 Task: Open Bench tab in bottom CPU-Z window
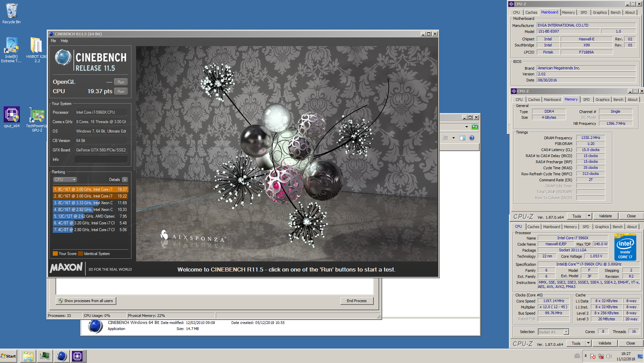click(617, 227)
